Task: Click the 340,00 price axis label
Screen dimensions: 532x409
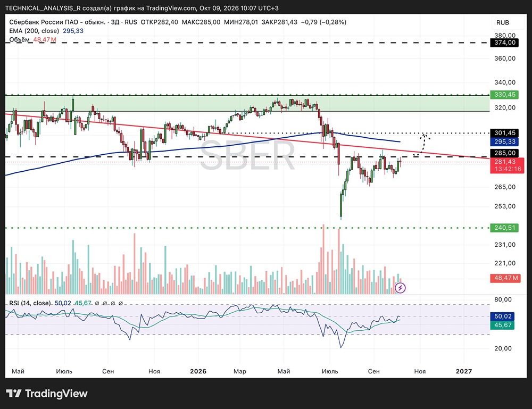Action: coord(505,82)
